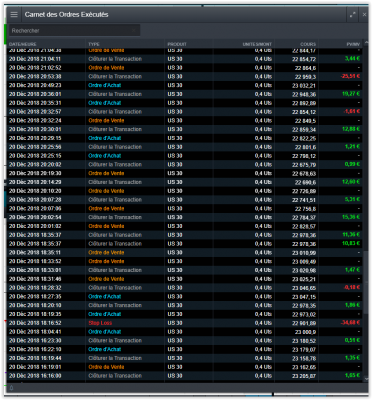Sort by the PV/MV column header
Screen dimensions: 372x400
coord(353,44)
